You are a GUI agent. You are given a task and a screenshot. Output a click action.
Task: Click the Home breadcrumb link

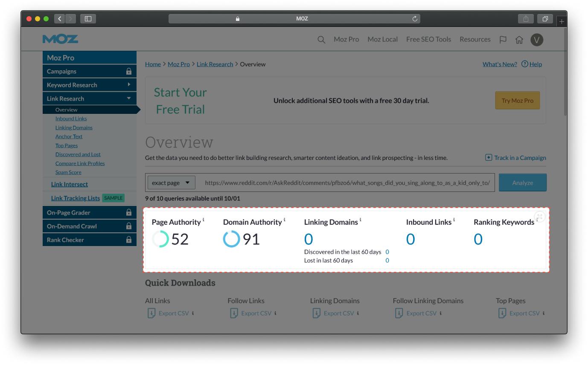pyautogui.click(x=153, y=64)
